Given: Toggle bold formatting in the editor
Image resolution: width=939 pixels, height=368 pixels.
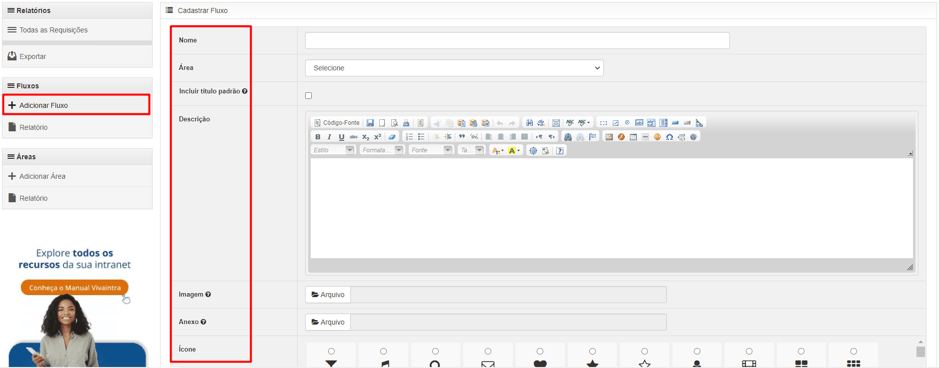Looking at the screenshot, I should (317, 137).
